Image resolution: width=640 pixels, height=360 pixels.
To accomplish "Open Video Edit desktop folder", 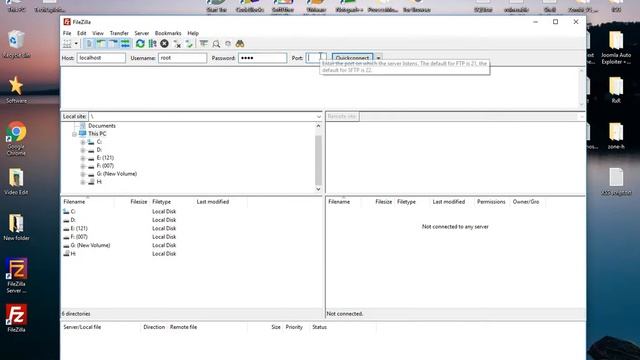I will coord(16,181).
